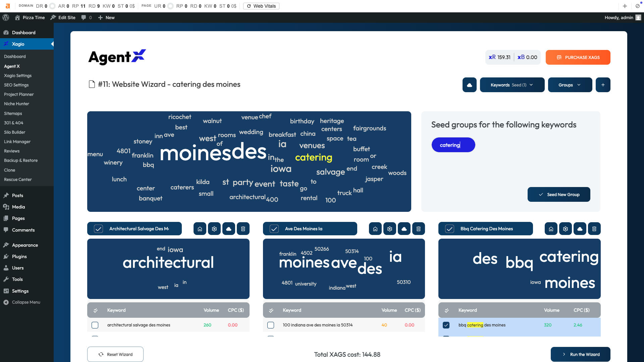Click Edit Site link in admin bar

[63, 17]
